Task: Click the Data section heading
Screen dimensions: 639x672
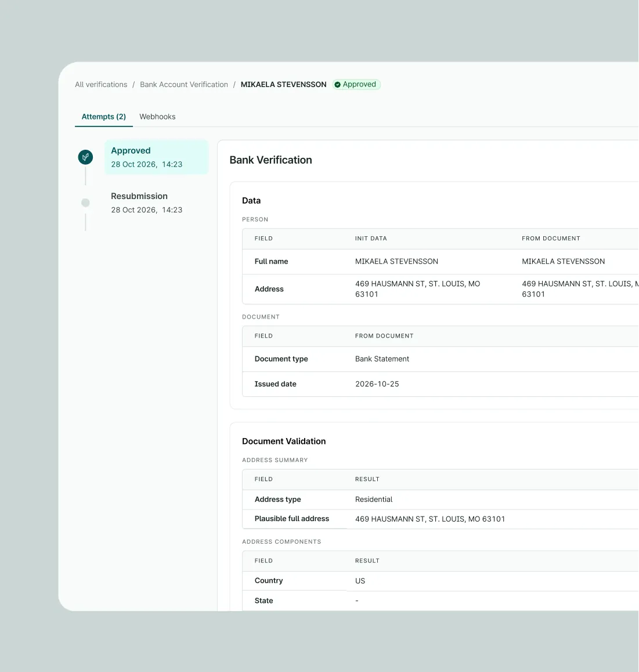Action: (x=251, y=201)
